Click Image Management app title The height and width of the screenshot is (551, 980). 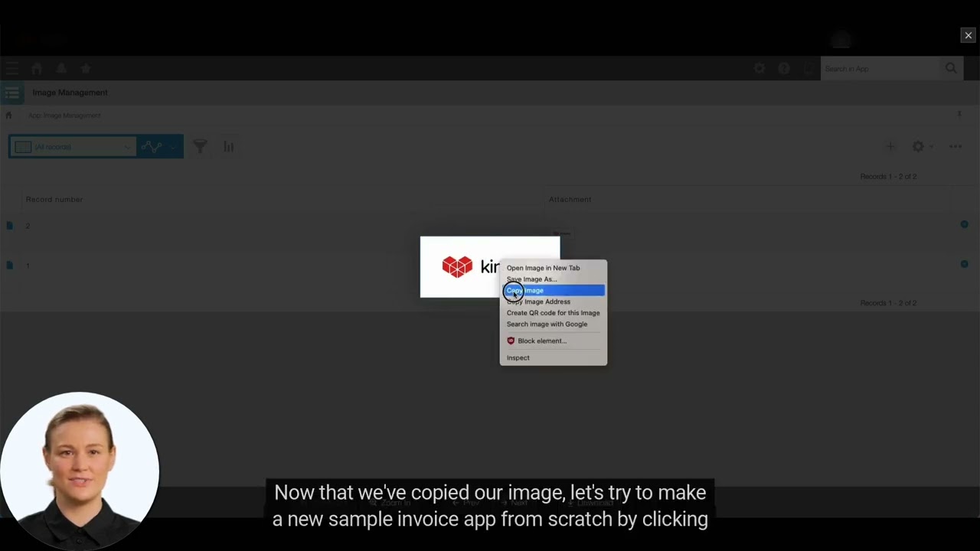(70, 93)
